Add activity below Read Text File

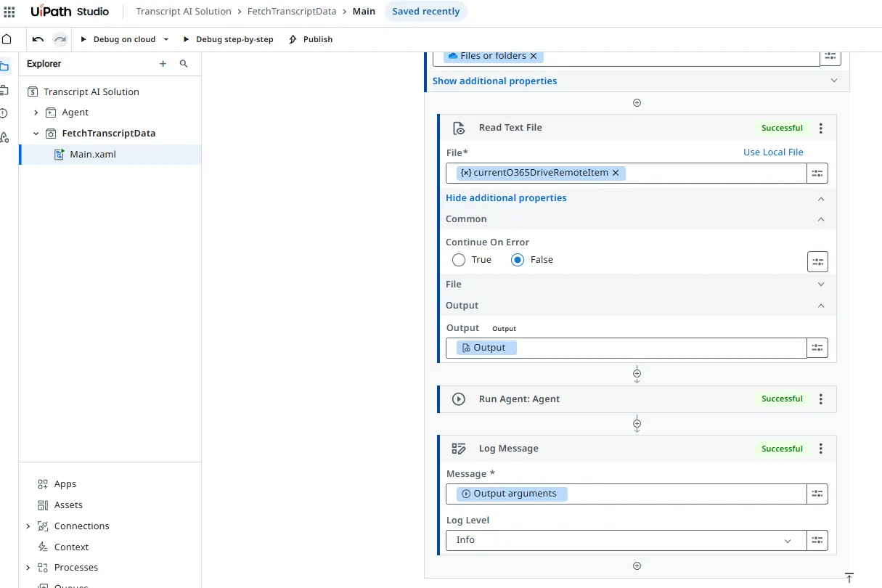tap(637, 375)
